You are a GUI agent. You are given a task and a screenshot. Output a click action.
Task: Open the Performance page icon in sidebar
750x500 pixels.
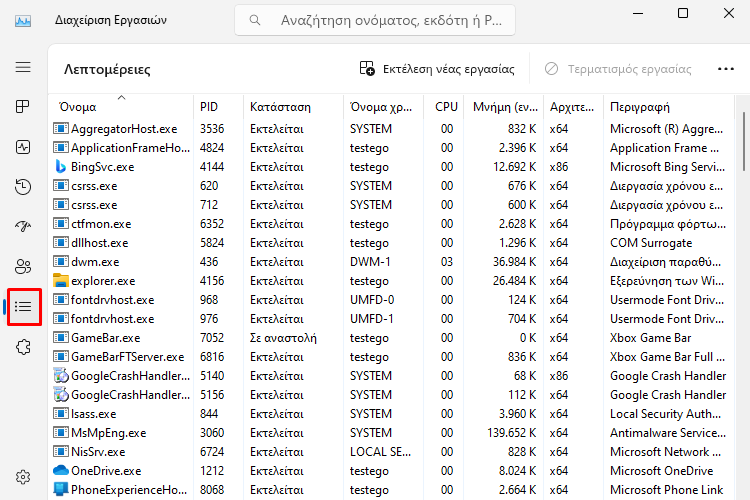click(x=23, y=147)
